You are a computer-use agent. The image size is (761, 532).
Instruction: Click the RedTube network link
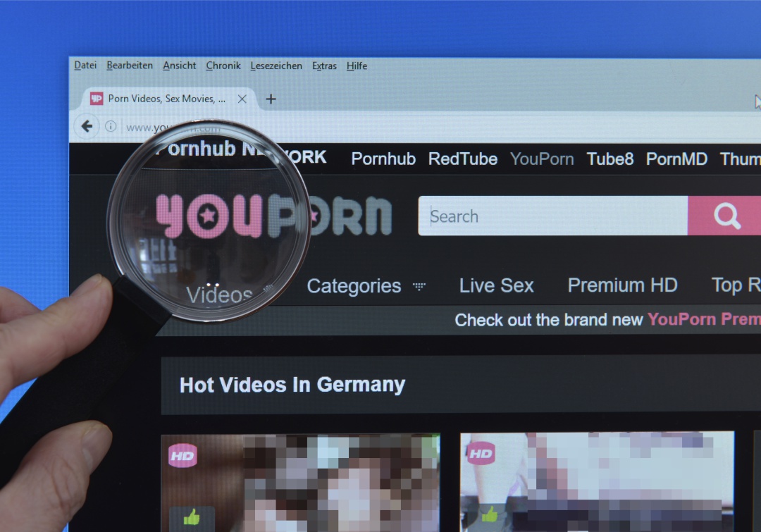(462, 159)
